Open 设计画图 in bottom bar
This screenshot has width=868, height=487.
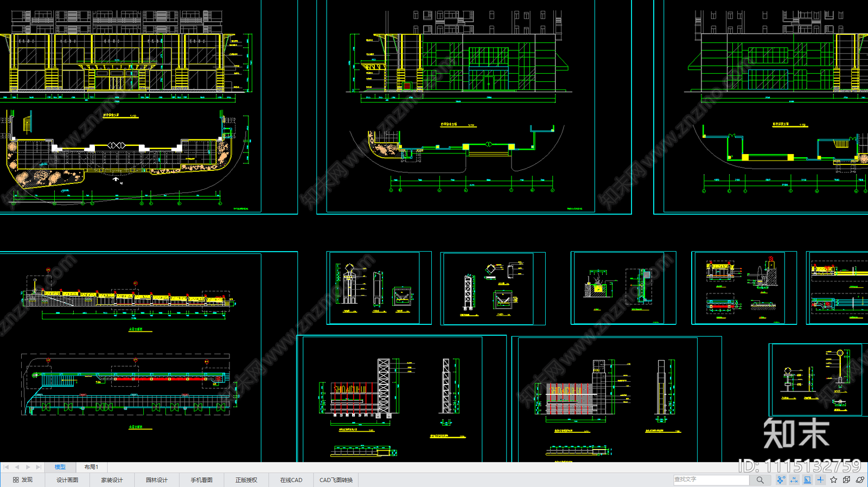(67, 480)
